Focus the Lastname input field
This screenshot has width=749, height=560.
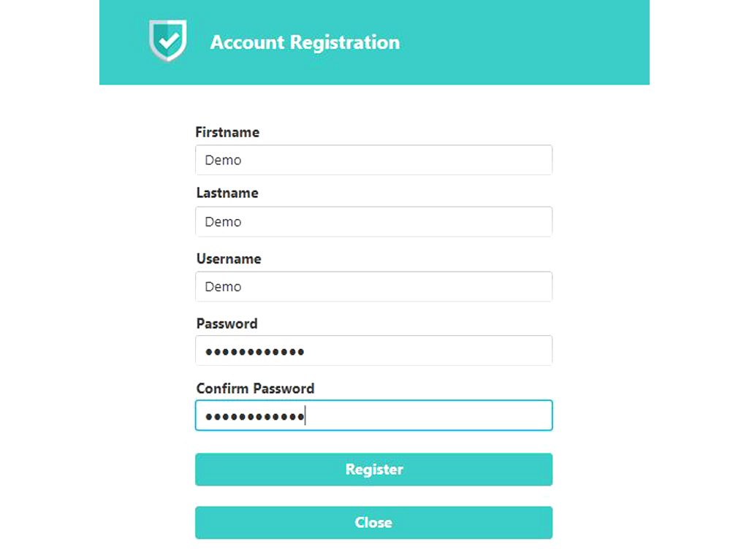pos(373,221)
